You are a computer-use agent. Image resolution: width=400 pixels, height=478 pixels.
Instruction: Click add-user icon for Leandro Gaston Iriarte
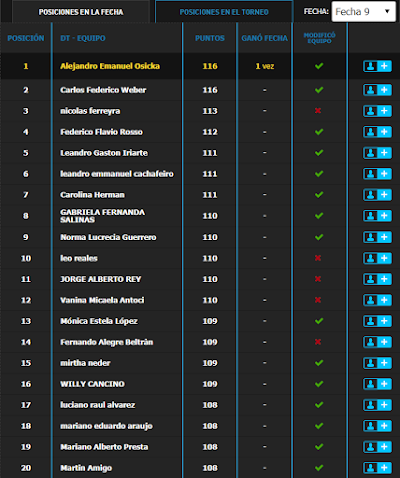tap(377, 153)
